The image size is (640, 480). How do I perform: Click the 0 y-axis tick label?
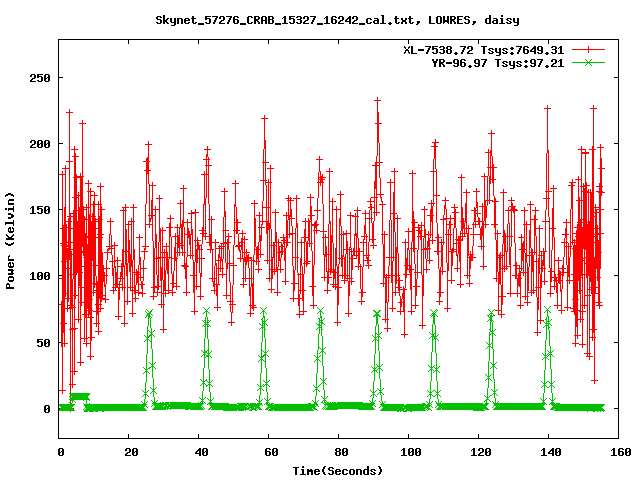point(47,409)
